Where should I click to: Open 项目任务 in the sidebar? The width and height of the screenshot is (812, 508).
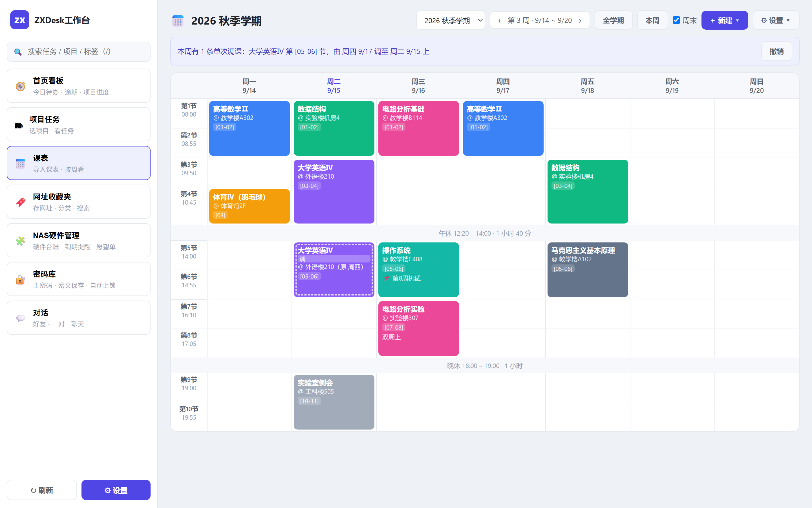click(x=78, y=125)
